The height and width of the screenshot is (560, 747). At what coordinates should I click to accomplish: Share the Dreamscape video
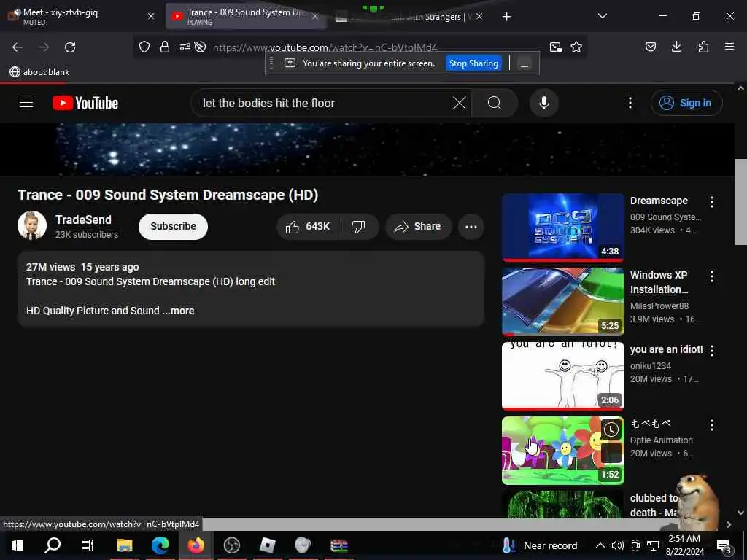418,227
